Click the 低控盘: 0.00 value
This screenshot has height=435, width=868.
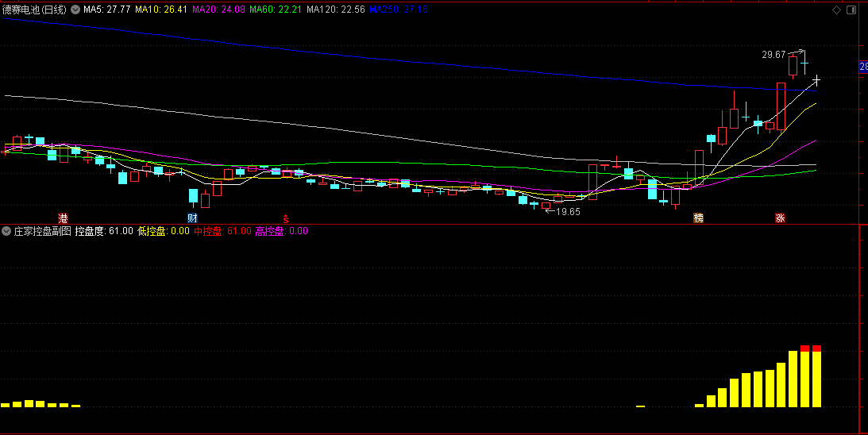(x=164, y=231)
